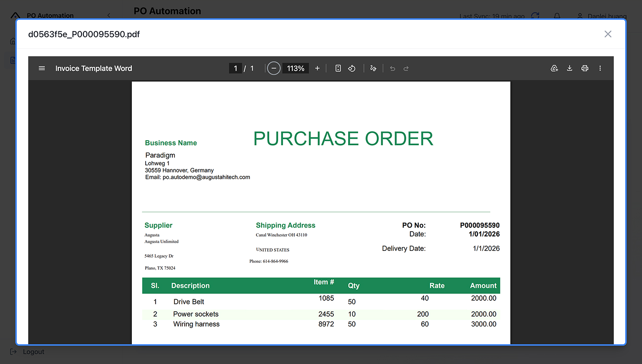Screen dimensions: 642x364
Task: Open PO Automation notifications bell
Action: click(557, 16)
